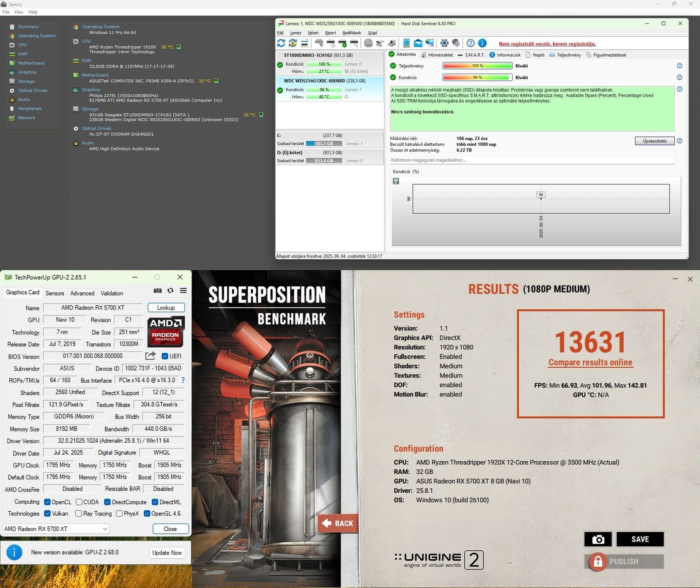
Task: Click registration warning link in Hard Disk Sentinel
Action: click(547, 44)
